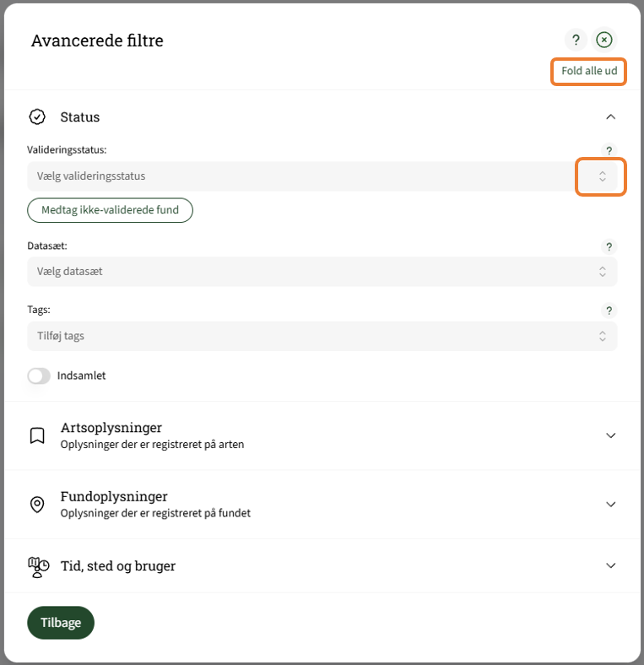This screenshot has width=644, height=665.
Task: Close the Avancerede filtre dialog
Action: 604,40
